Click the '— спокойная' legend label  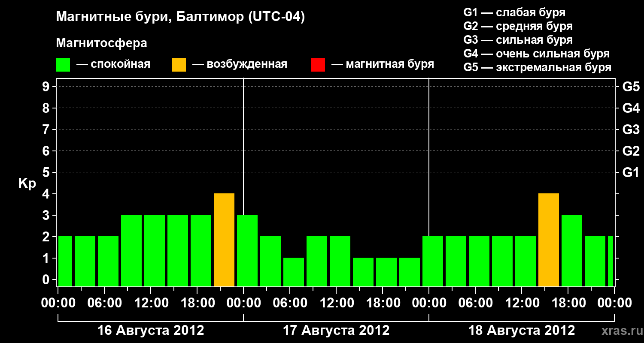click(113, 64)
